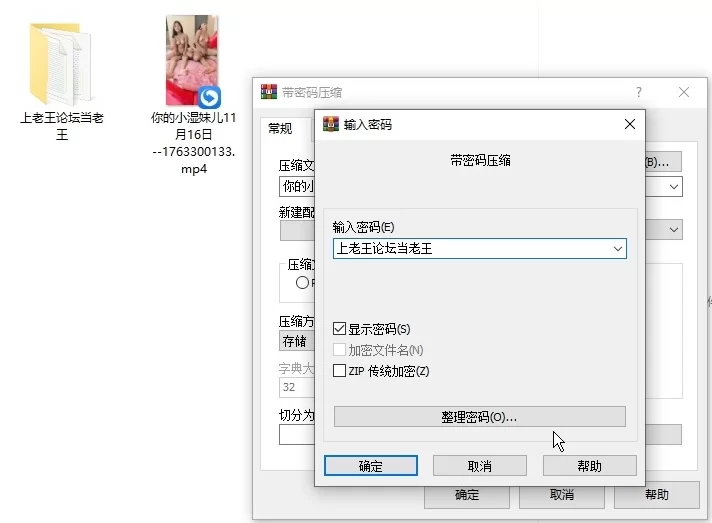Click 帮助 button in the background window

pos(656,495)
